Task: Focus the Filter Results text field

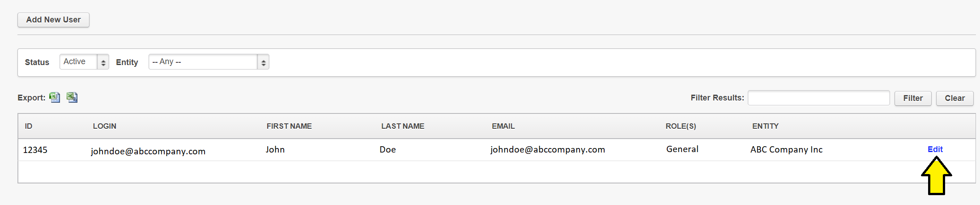Action: point(819,98)
